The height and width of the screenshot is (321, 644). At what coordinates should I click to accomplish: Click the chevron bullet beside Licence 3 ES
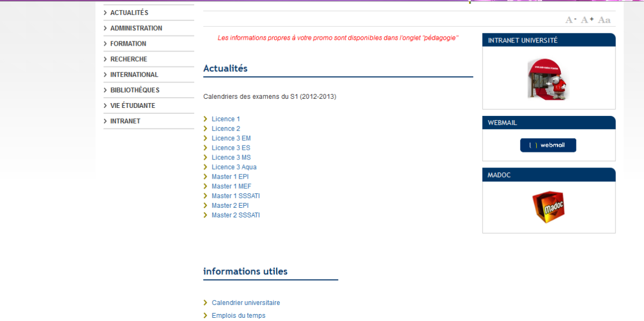(206, 148)
